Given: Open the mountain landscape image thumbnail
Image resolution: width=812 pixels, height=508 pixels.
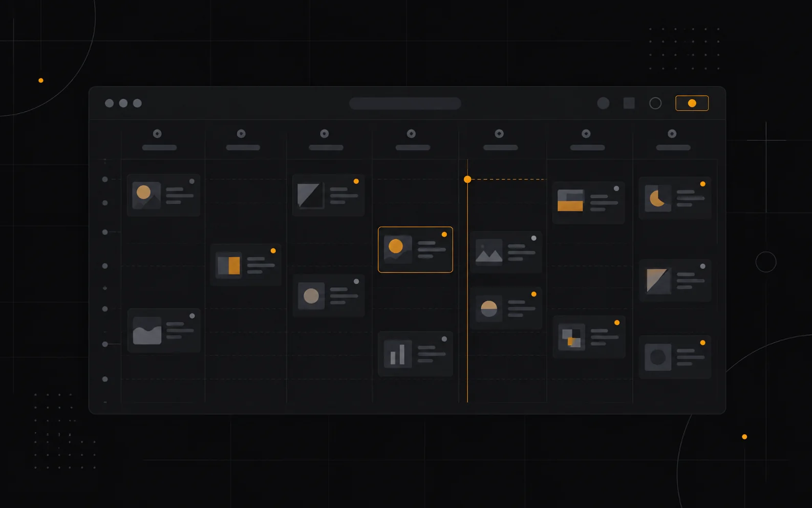Looking at the screenshot, I should coord(489,252).
